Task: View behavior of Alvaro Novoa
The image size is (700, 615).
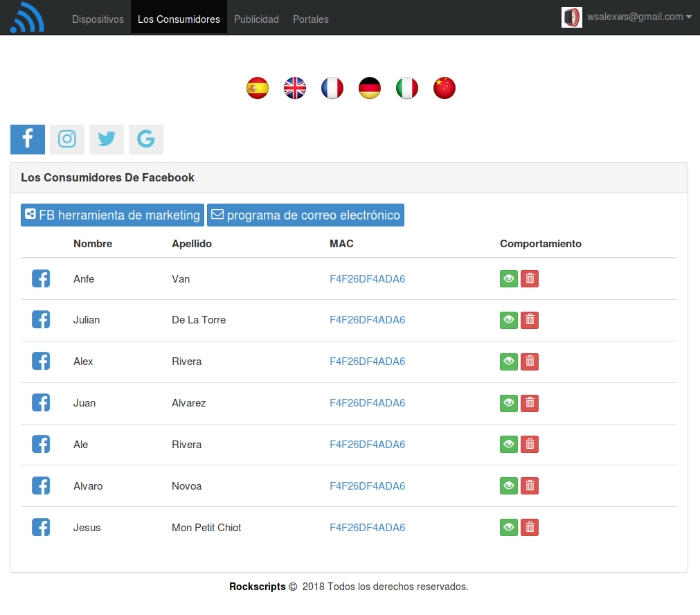Action: (x=509, y=486)
